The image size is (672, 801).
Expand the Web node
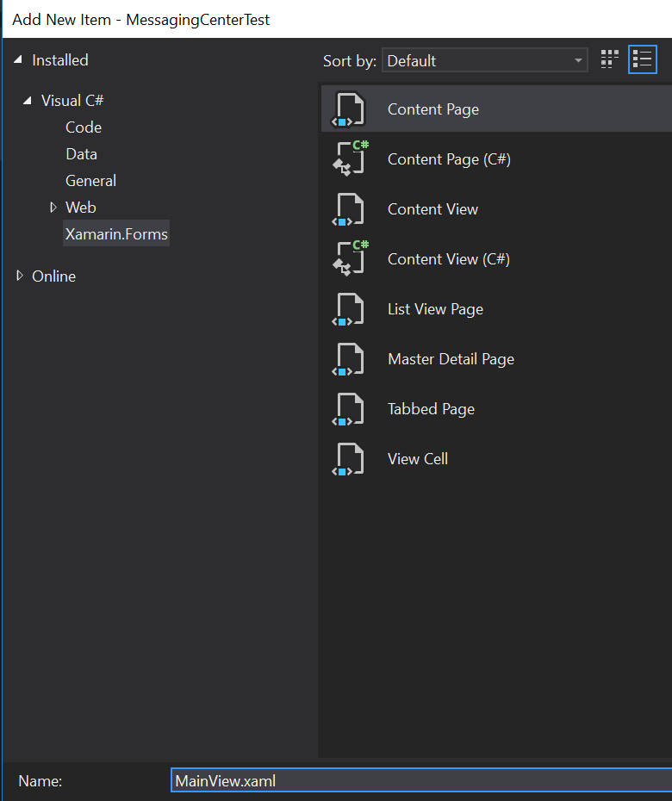[x=53, y=207]
